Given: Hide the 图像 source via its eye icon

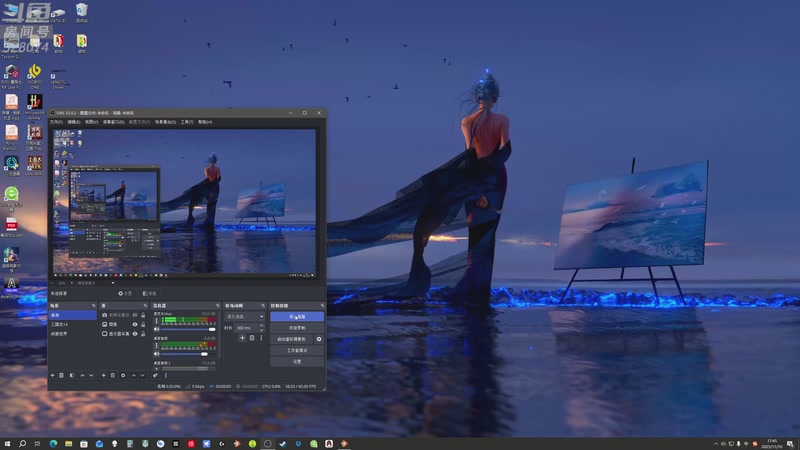Looking at the screenshot, I should [135, 324].
